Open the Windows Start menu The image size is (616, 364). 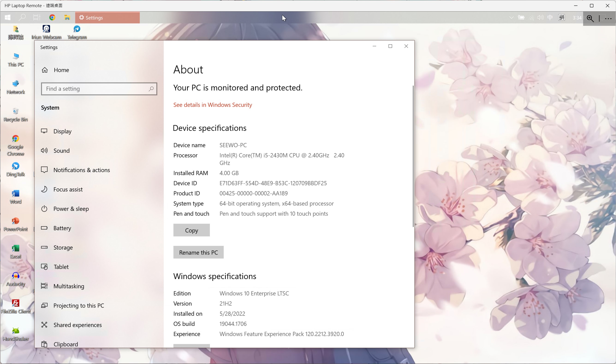pyautogui.click(x=8, y=18)
